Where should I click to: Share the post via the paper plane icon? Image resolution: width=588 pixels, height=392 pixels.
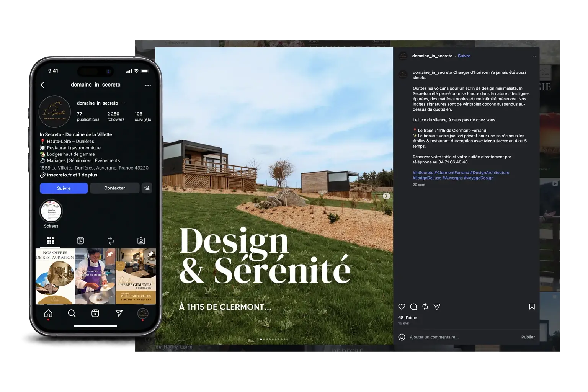[437, 307]
